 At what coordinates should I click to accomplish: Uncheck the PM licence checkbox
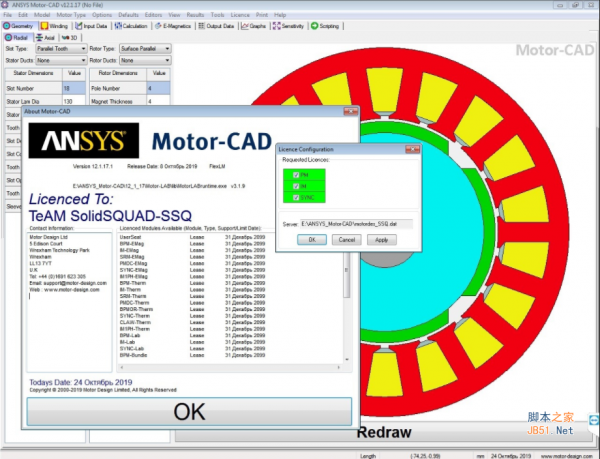(x=296, y=175)
